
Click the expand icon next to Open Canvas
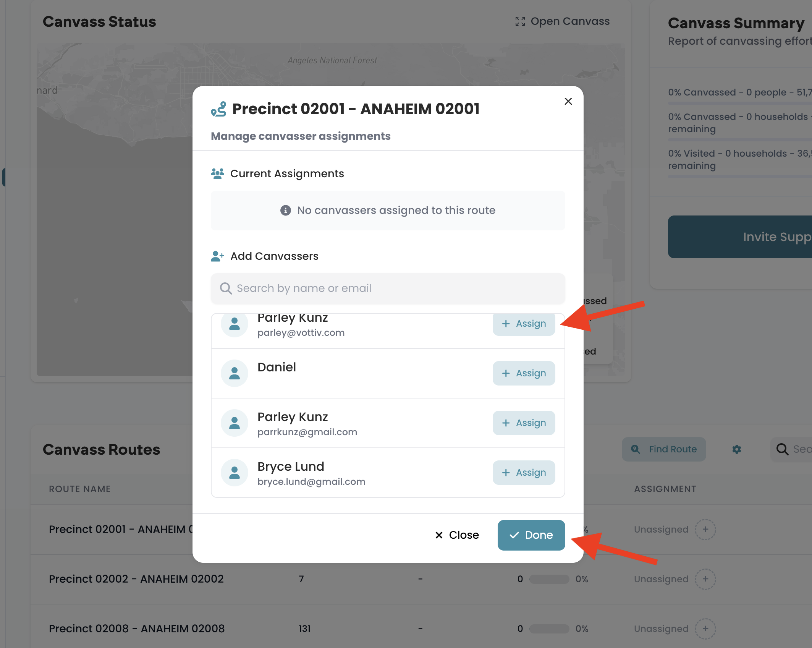(520, 21)
